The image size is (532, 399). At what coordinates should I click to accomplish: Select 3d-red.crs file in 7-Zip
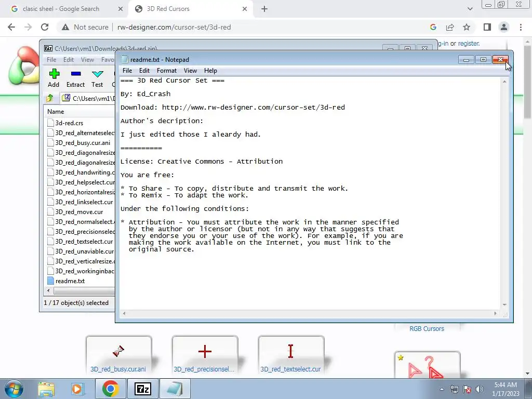(69, 123)
